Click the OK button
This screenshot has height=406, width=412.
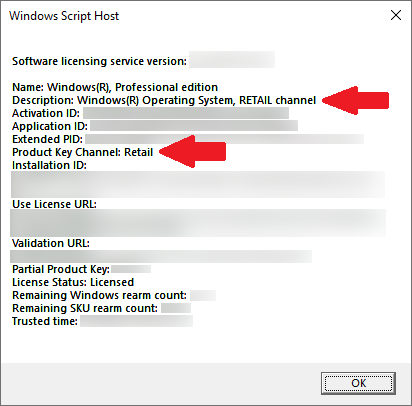(358, 383)
